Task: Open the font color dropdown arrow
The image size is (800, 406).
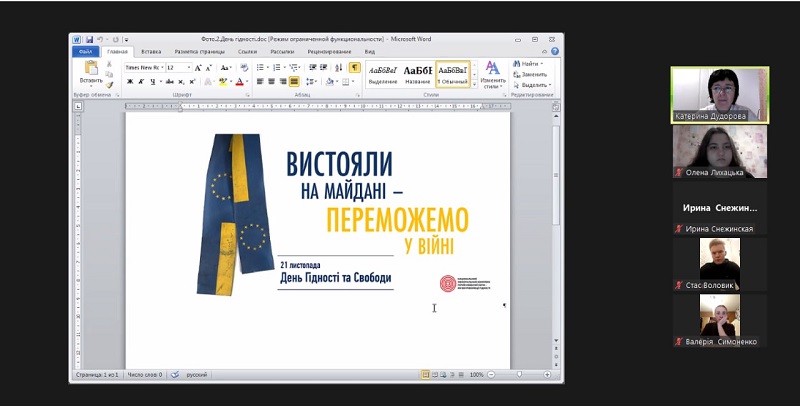Action: point(247,82)
